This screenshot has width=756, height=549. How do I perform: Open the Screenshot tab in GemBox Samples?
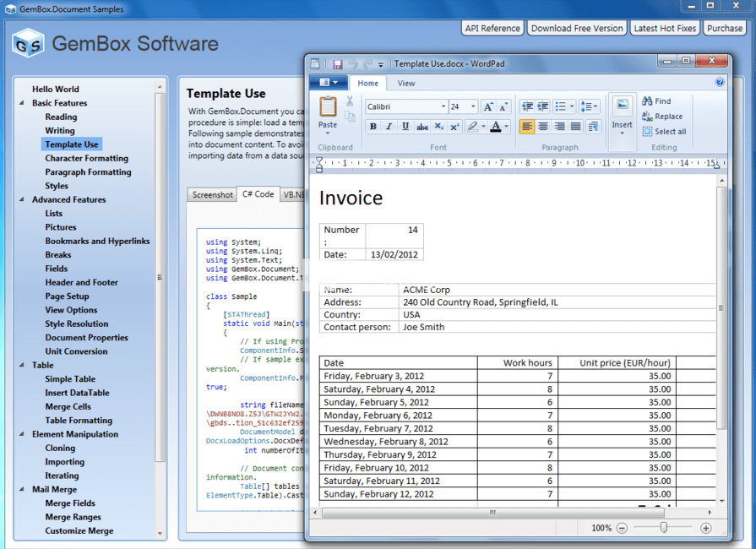click(212, 195)
